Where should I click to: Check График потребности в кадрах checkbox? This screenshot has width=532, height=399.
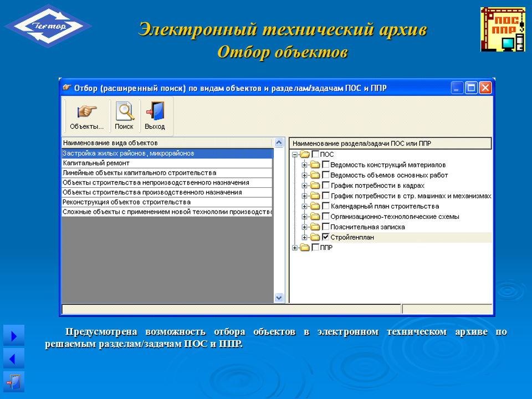326,185
